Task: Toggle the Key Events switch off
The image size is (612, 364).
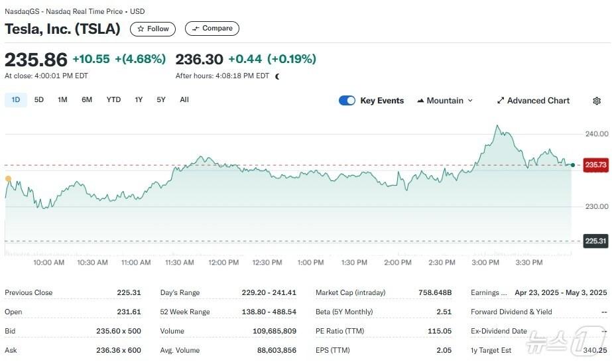Action: pos(347,101)
